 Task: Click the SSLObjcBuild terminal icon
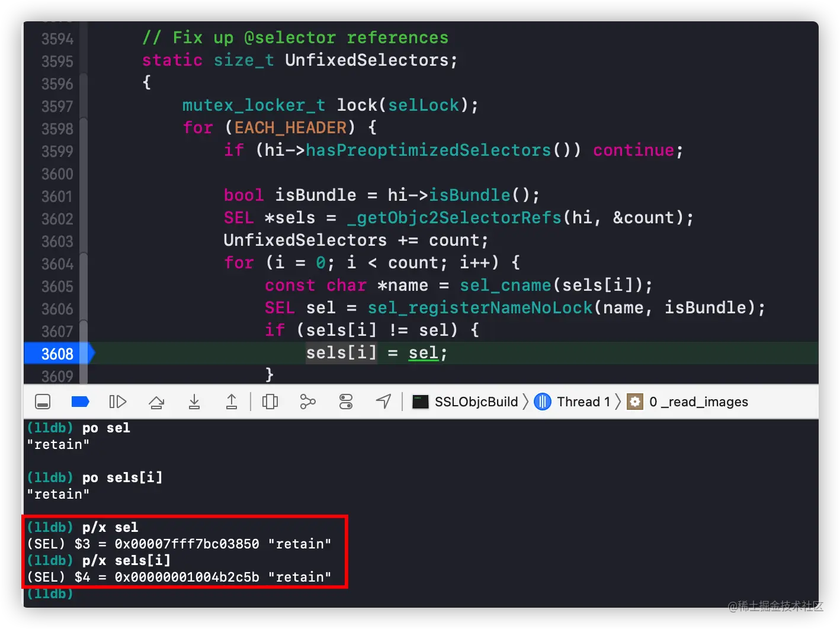tap(421, 402)
